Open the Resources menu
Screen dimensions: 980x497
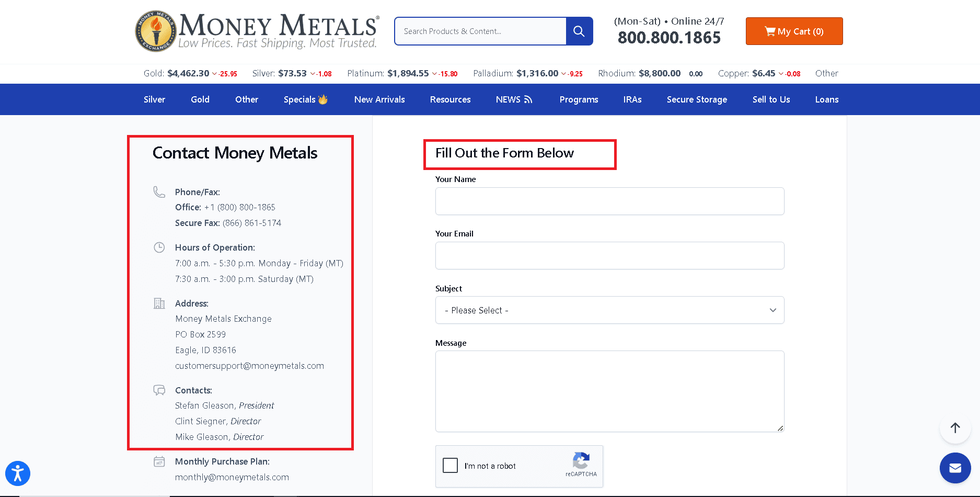tap(451, 99)
